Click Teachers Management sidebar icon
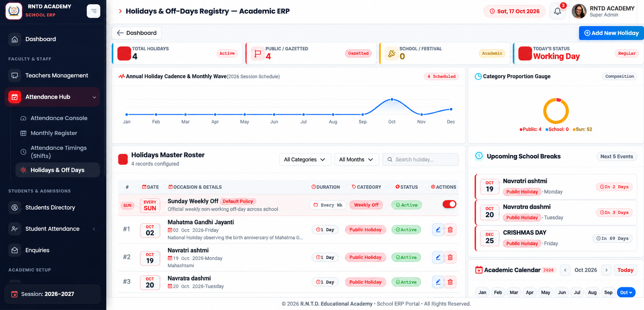 coord(15,75)
